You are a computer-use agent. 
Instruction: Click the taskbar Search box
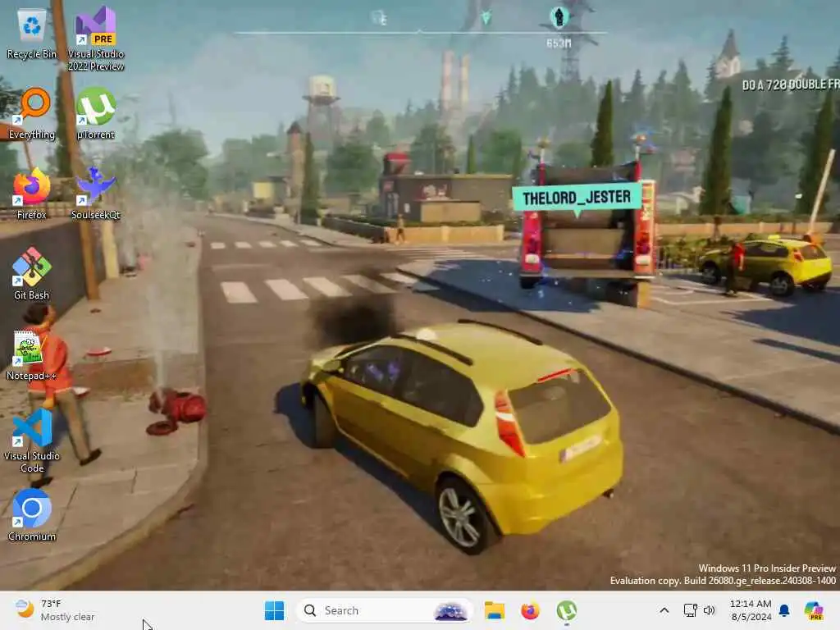(384, 610)
